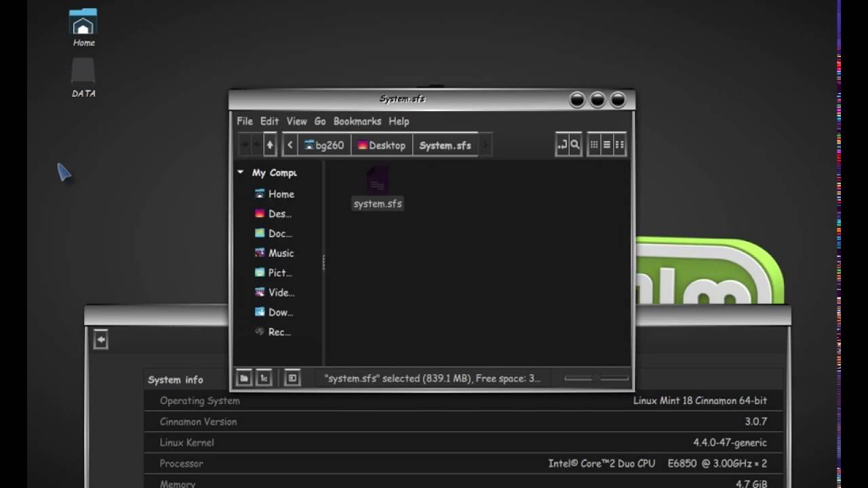The height and width of the screenshot is (488, 868).
Task: Open Home in the sidebar
Action: click(x=274, y=194)
